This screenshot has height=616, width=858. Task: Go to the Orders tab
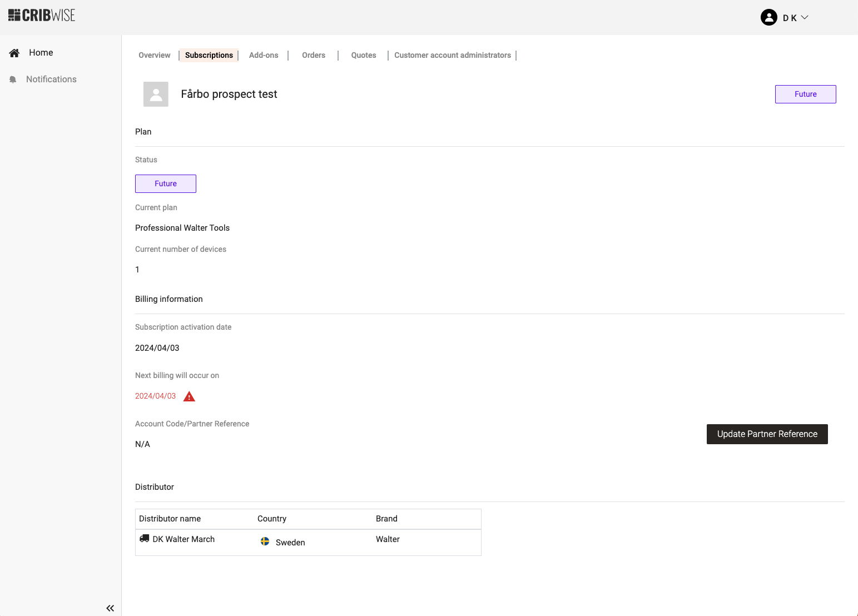[x=314, y=55]
